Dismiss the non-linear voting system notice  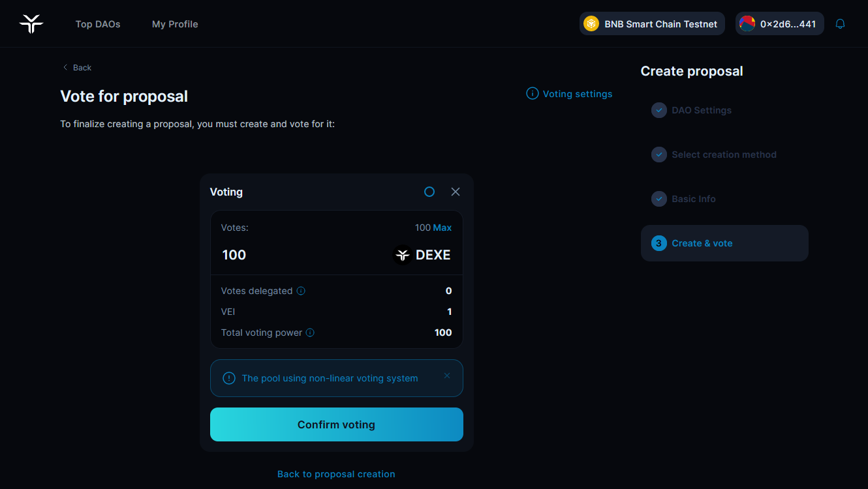447,376
